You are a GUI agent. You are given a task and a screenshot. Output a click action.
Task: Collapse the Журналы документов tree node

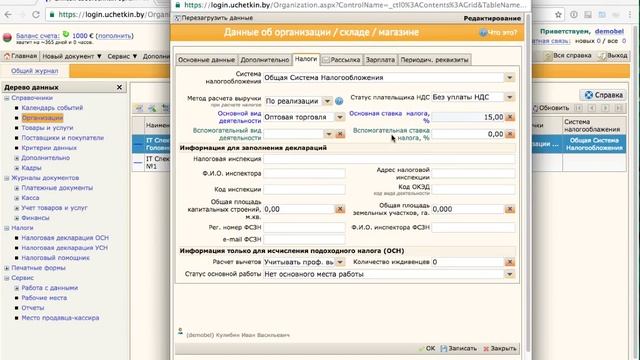tap(7, 178)
